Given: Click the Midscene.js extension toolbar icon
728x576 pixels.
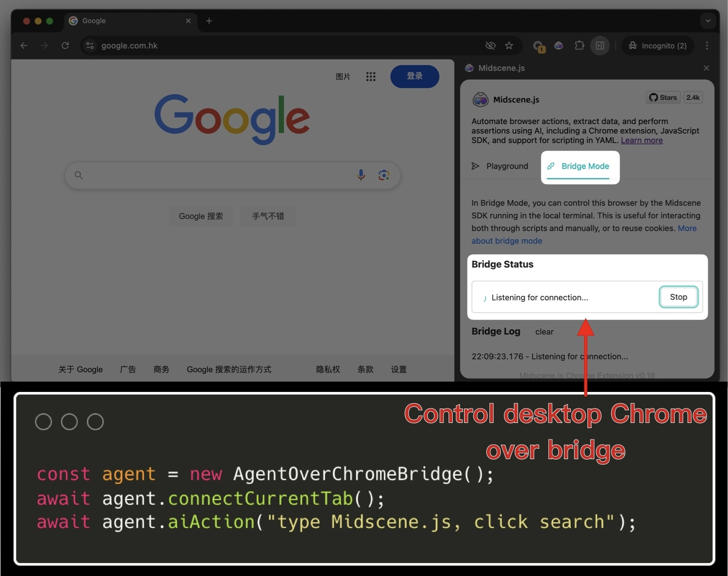Looking at the screenshot, I should [559, 46].
